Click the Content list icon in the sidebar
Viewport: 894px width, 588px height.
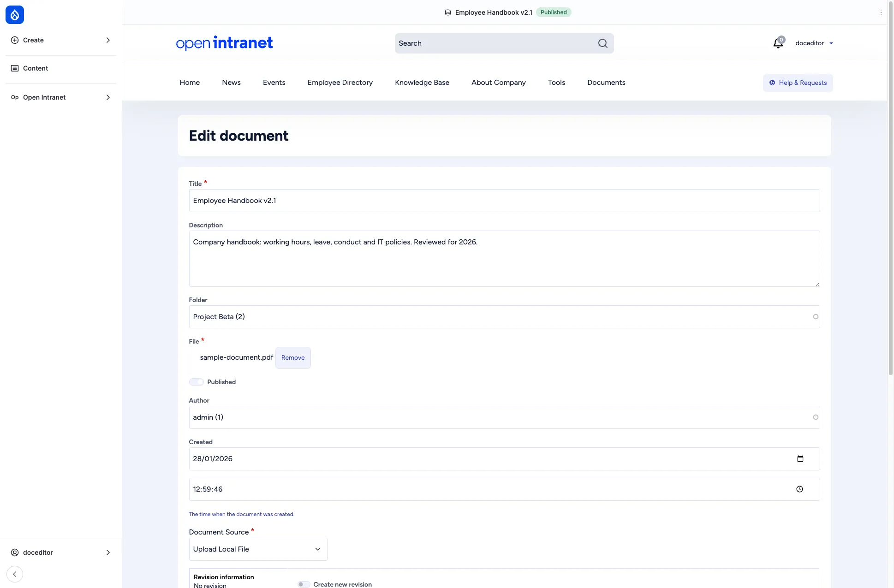click(15, 68)
